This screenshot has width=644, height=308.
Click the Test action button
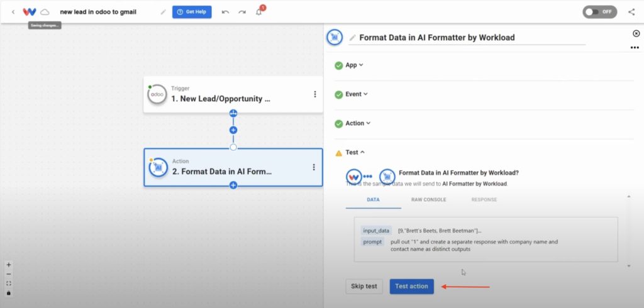(411, 286)
